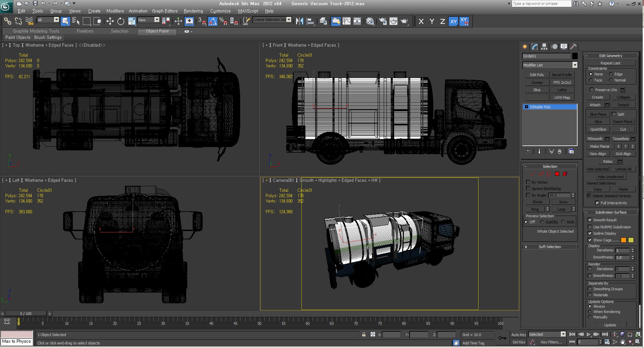Uncheck the Isoline Display checkbox
This screenshot has width=644, height=348.
tap(590, 233)
